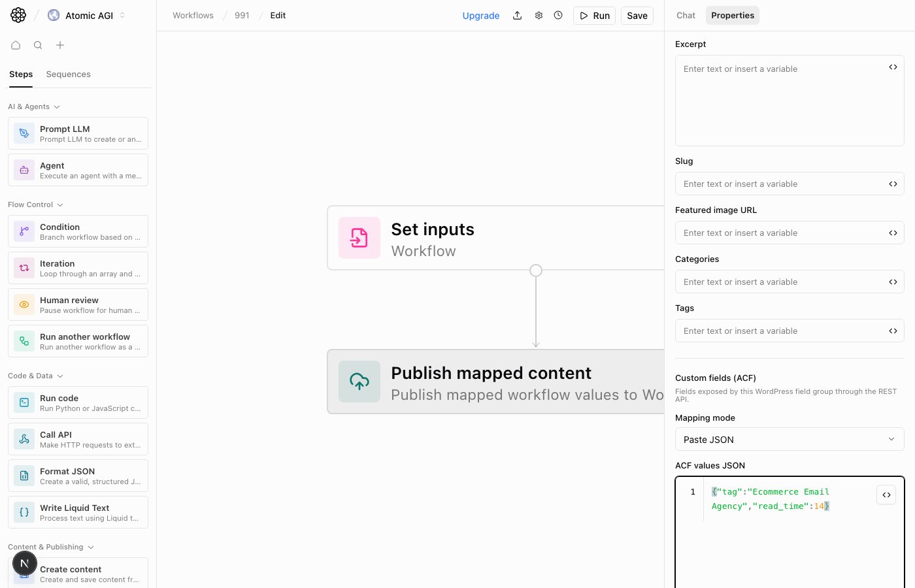Insert variable in the Tags field
This screenshot has height=588, width=915.
coord(893,331)
